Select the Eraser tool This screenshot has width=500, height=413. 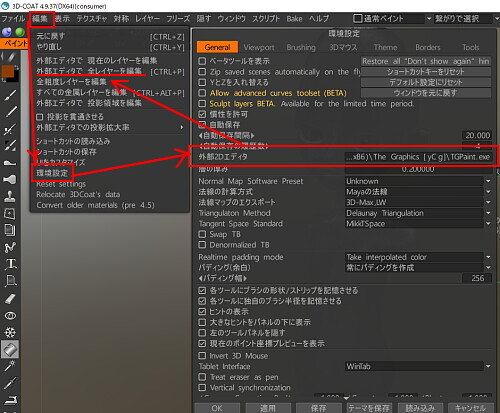point(10,298)
